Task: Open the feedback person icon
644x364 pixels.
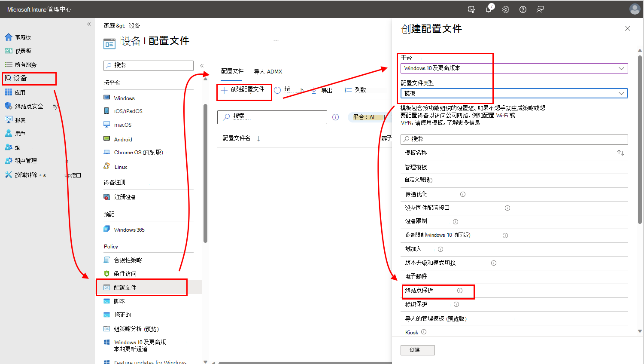Action: [x=540, y=9]
